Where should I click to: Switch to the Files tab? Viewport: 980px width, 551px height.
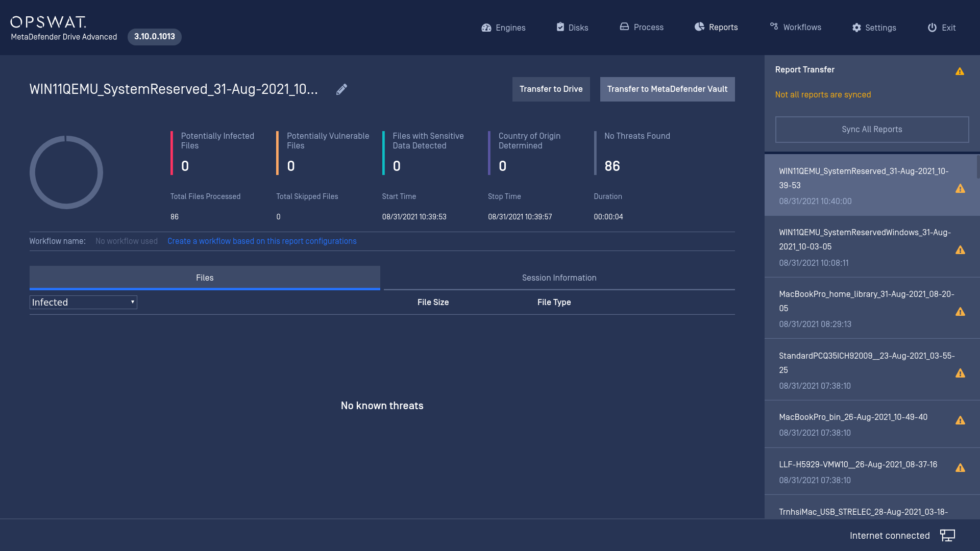[205, 278]
